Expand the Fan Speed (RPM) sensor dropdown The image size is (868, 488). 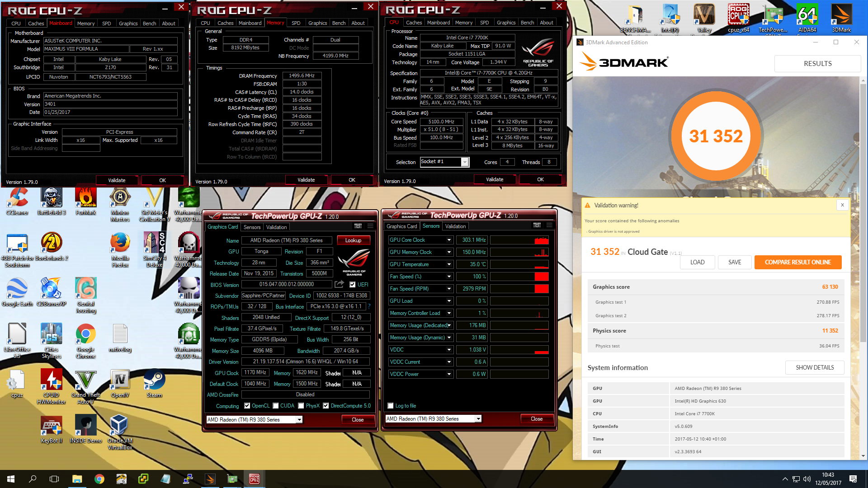pos(449,289)
